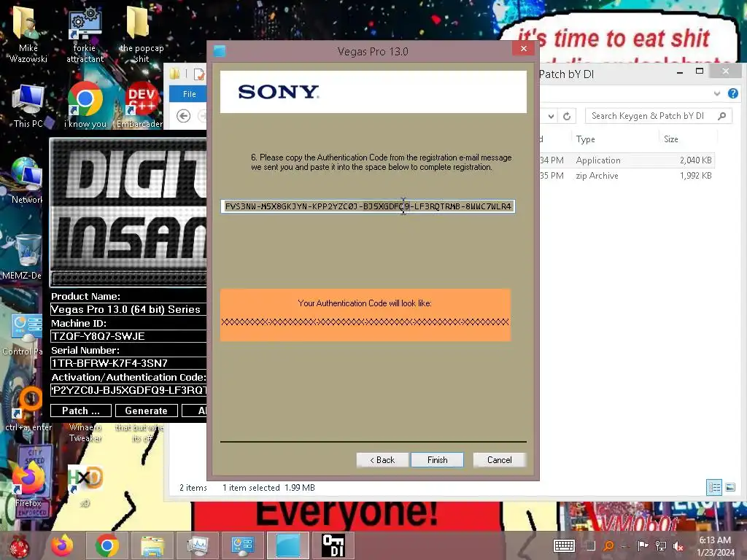This screenshot has width=747, height=560.
Task: Open the 'i know you' Chrome shortcut
Action: tap(85, 106)
